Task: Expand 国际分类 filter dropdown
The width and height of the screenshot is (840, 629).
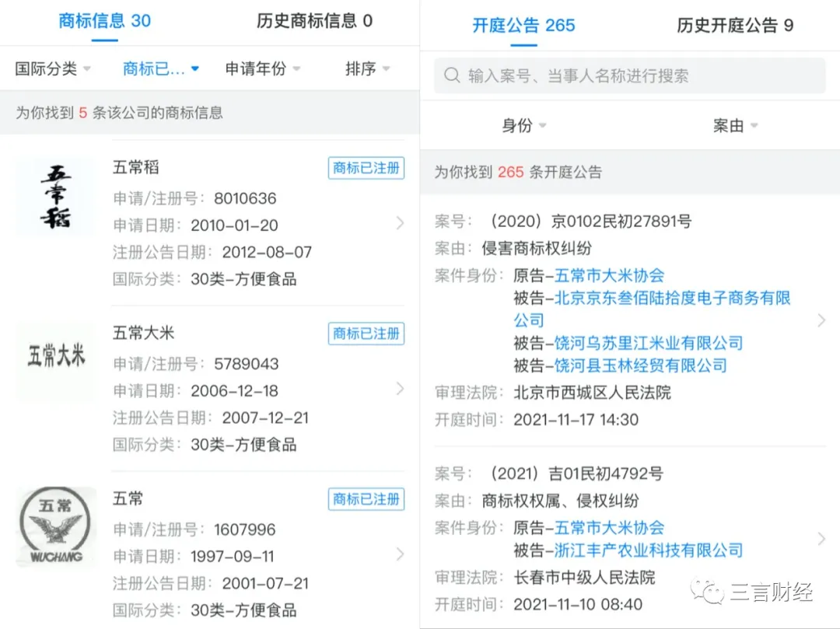Action: 53,68
